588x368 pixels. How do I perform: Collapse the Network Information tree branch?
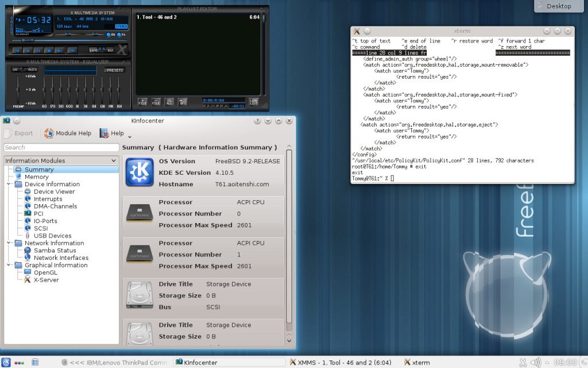click(9, 243)
